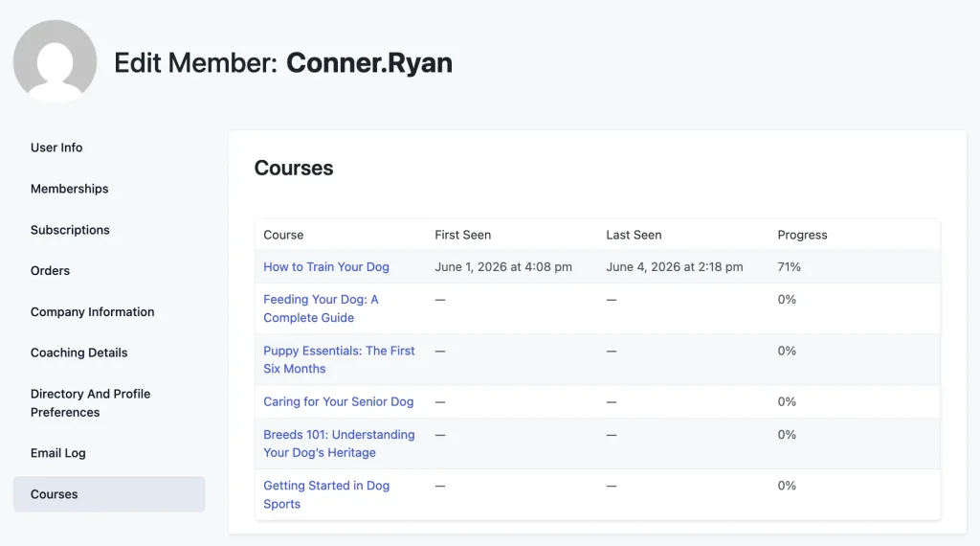Open Directory And Profile Preferences
The image size is (980, 546).
tap(91, 402)
